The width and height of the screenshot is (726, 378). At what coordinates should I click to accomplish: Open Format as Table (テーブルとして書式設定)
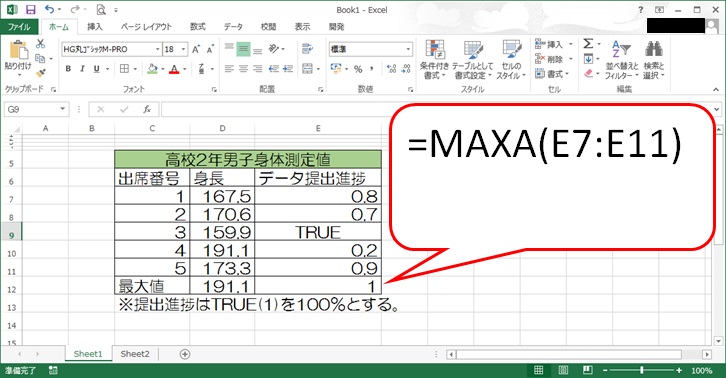(473, 59)
